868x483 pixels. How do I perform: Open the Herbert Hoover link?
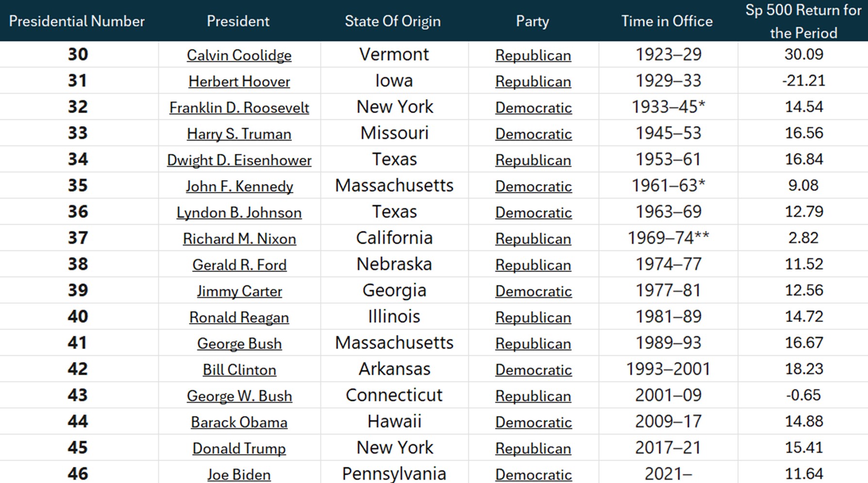tap(239, 82)
